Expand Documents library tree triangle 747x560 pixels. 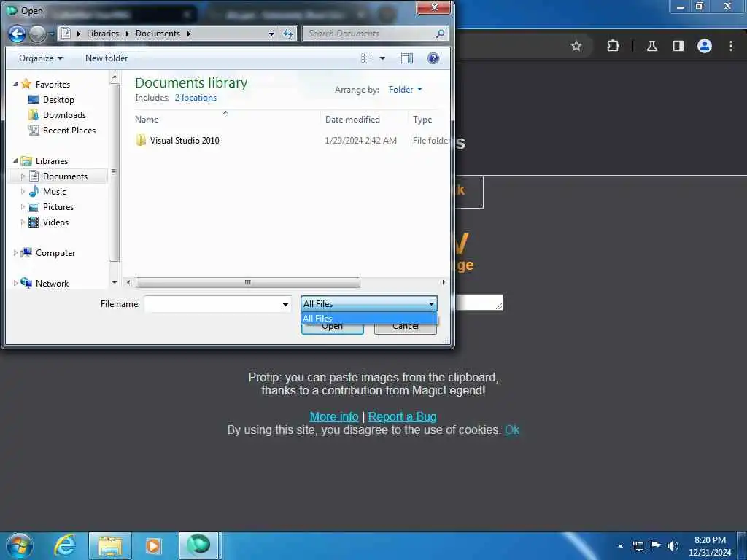coord(23,176)
